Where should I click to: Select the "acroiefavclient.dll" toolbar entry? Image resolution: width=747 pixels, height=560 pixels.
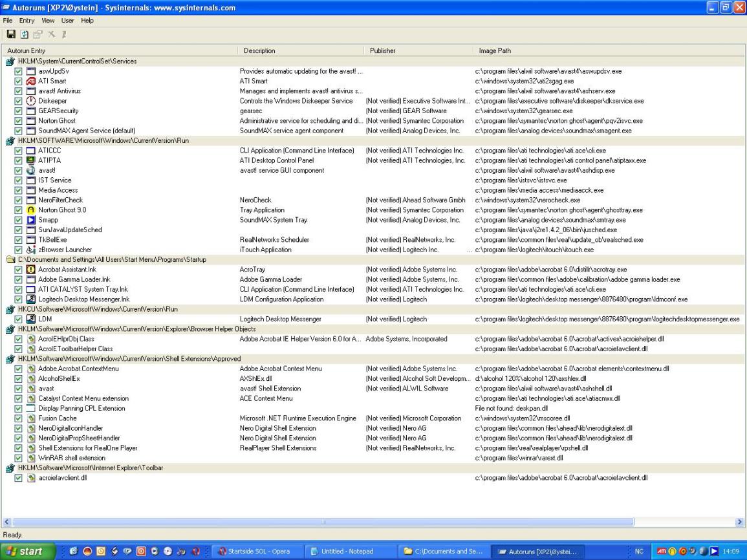point(62,478)
